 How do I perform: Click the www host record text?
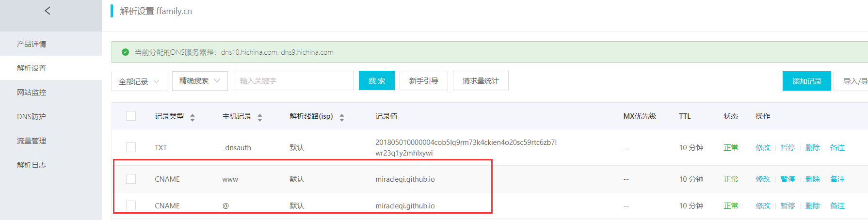(230, 179)
